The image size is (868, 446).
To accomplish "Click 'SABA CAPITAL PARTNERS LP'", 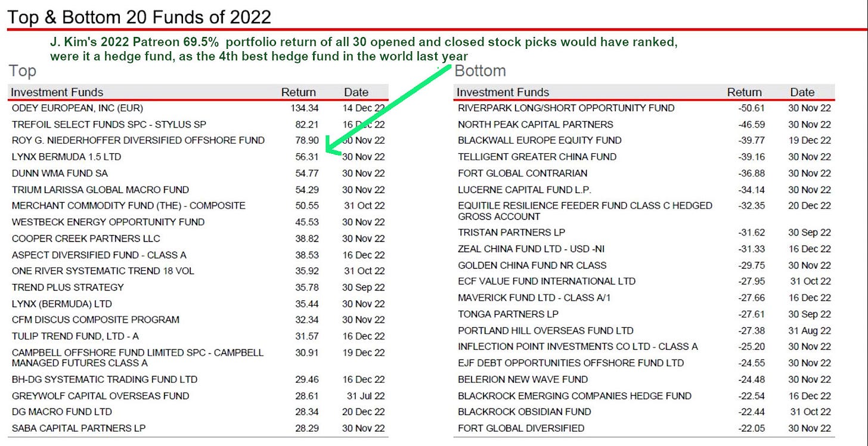I will (x=79, y=428).
